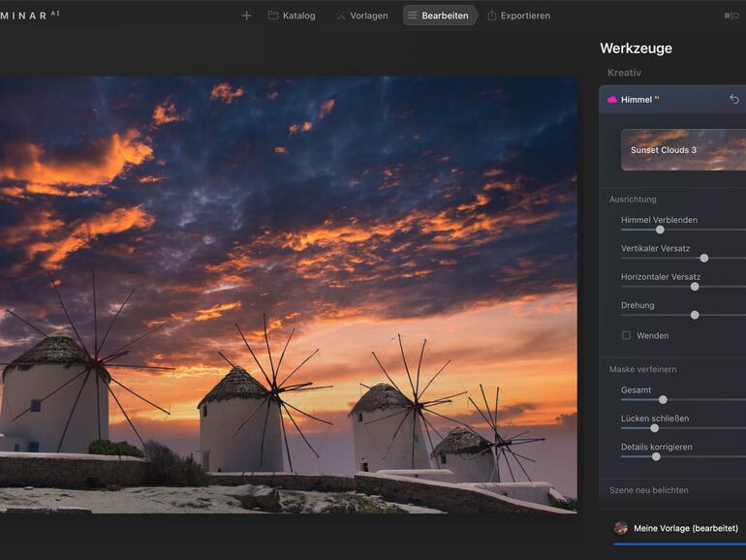746x560 pixels.
Task: Click the plus icon to add photos
Action: [246, 16]
